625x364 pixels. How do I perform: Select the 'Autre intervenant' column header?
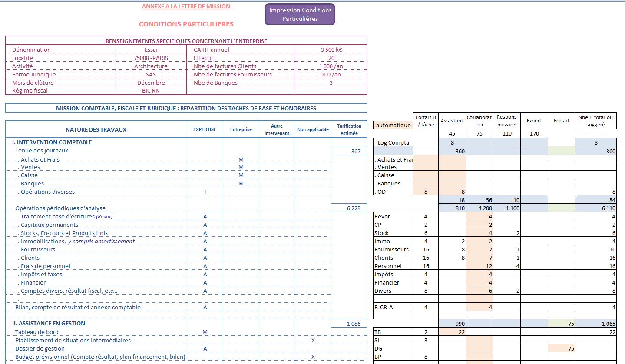pos(277,129)
